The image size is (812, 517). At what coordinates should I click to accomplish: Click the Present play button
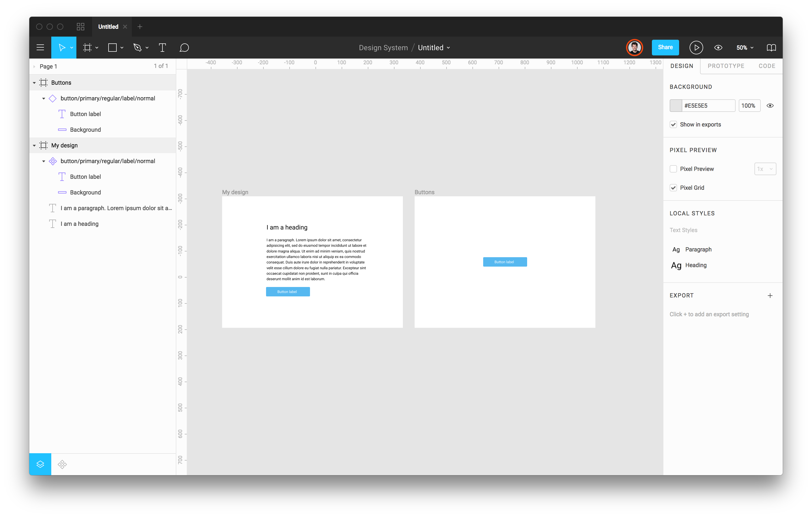tap(696, 48)
